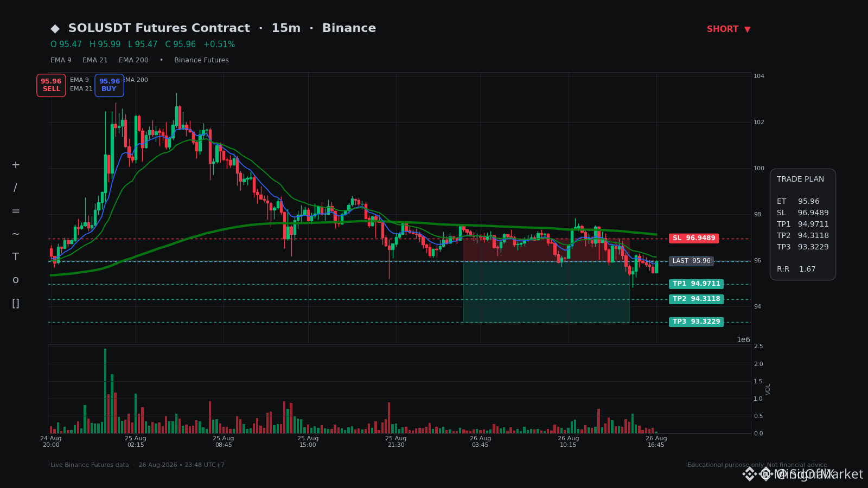Image resolution: width=868 pixels, height=488 pixels.
Task: Click the 25 Aug 21:30 time label
Action: [x=396, y=441]
